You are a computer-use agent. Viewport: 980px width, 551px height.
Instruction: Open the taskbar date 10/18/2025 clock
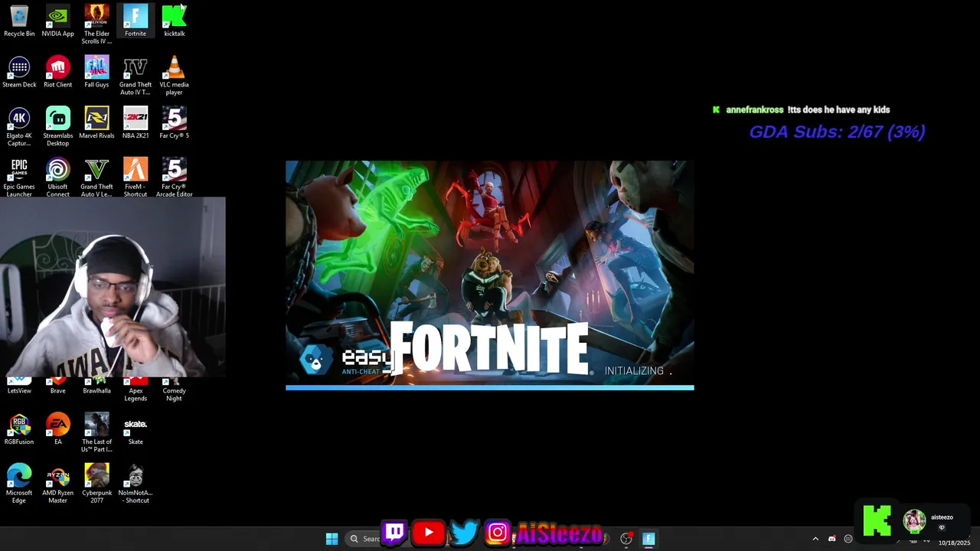coord(954,543)
